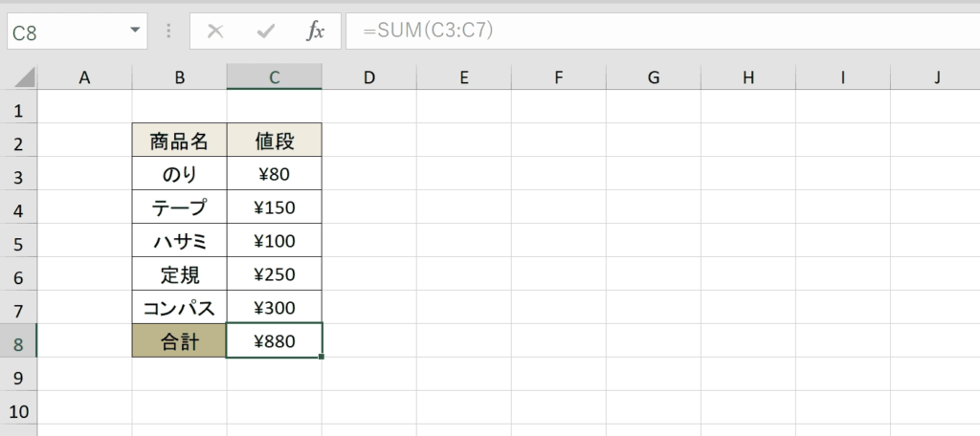Select the 商品名 header cell
This screenshot has height=436, width=980.
[179, 140]
